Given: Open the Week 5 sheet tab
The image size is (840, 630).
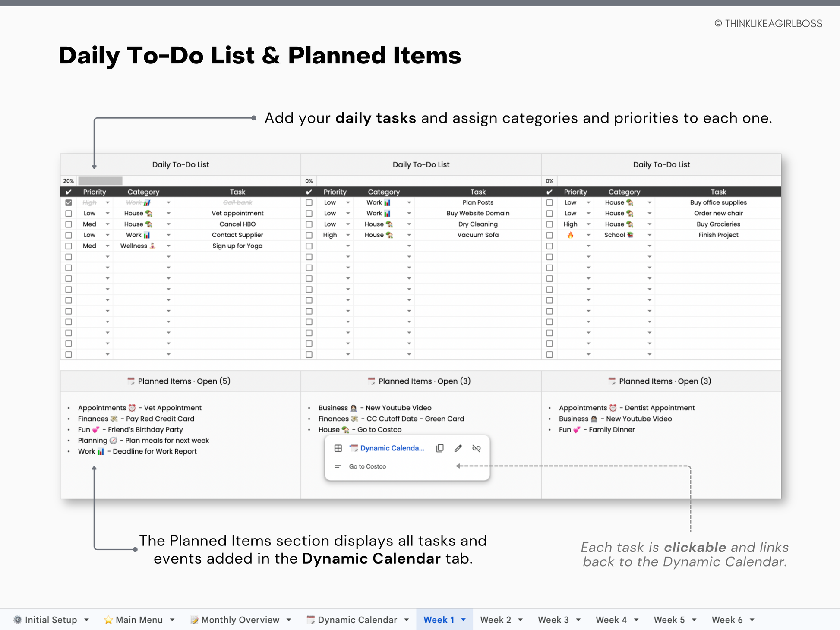Looking at the screenshot, I should click(x=669, y=620).
